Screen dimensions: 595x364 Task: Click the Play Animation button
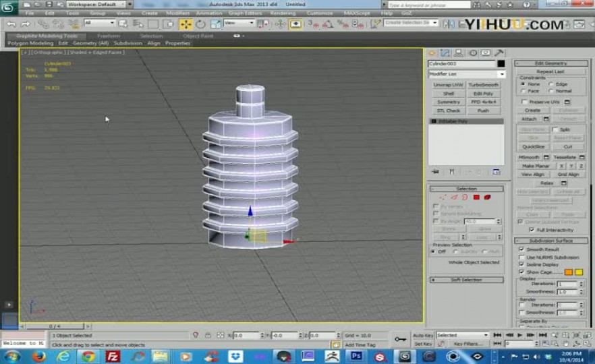[x=520, y=335]
